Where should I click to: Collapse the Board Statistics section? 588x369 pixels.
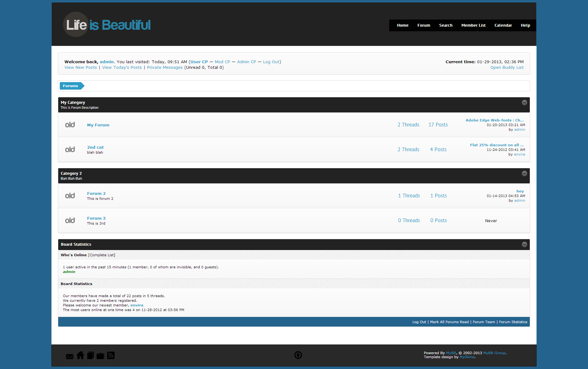[x=524, y=244]
